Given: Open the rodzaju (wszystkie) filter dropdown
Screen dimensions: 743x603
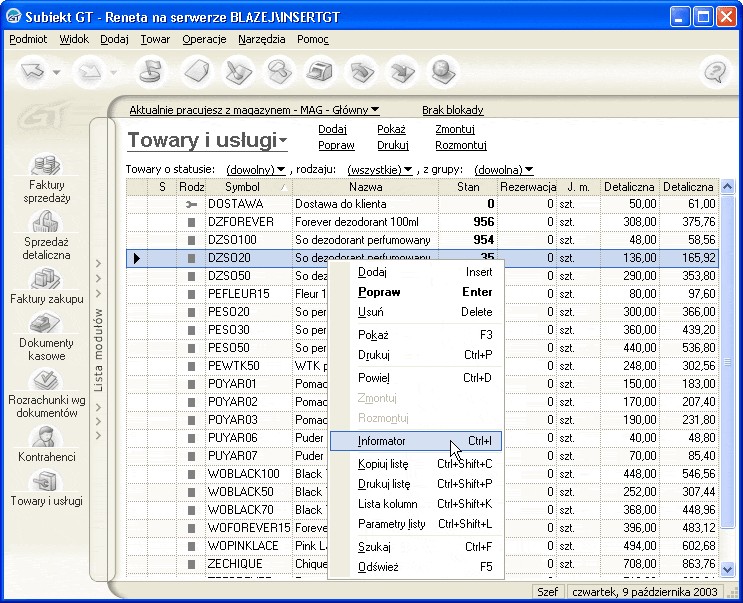Looking at the screenshot, I should (379, 170).
